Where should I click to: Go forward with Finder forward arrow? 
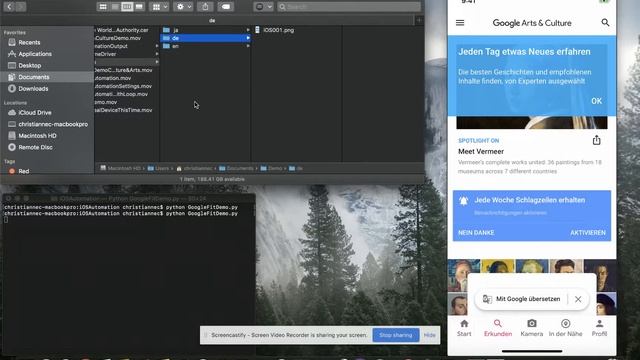pyautogui.click(x=20, y=7)
